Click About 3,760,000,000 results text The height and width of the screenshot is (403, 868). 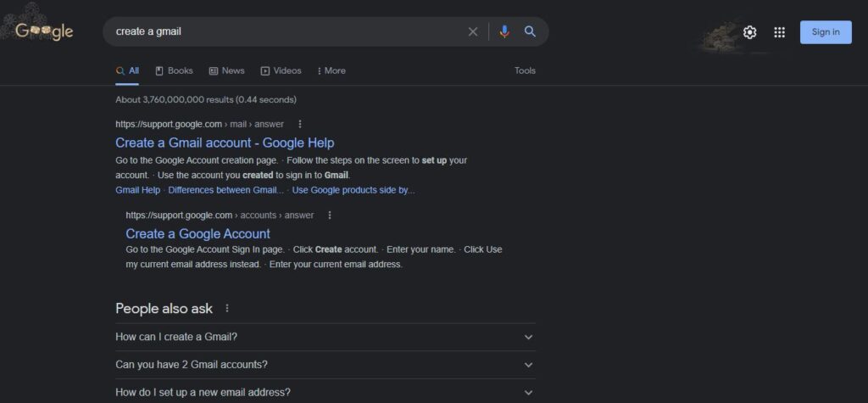click(x=206, y=100)
